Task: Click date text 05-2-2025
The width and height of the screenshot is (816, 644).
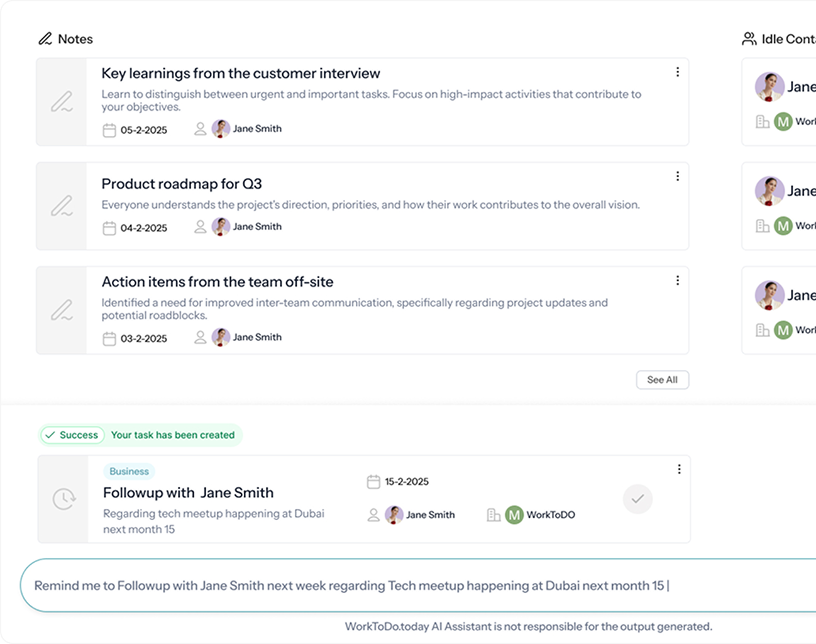Action: [x=144, y=130]
